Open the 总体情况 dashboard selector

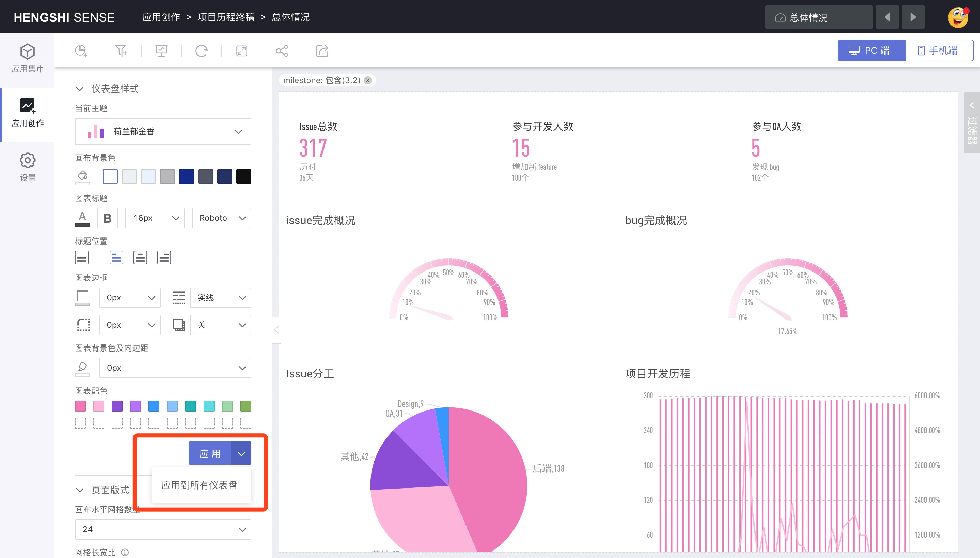[819, 17]
